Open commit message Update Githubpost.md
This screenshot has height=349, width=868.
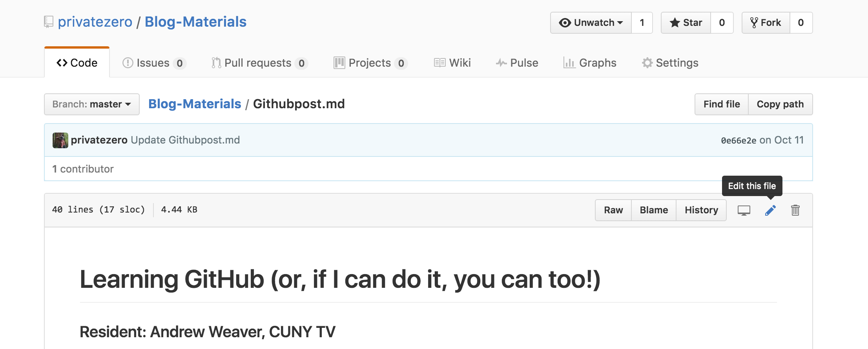[x=185, y=140]
